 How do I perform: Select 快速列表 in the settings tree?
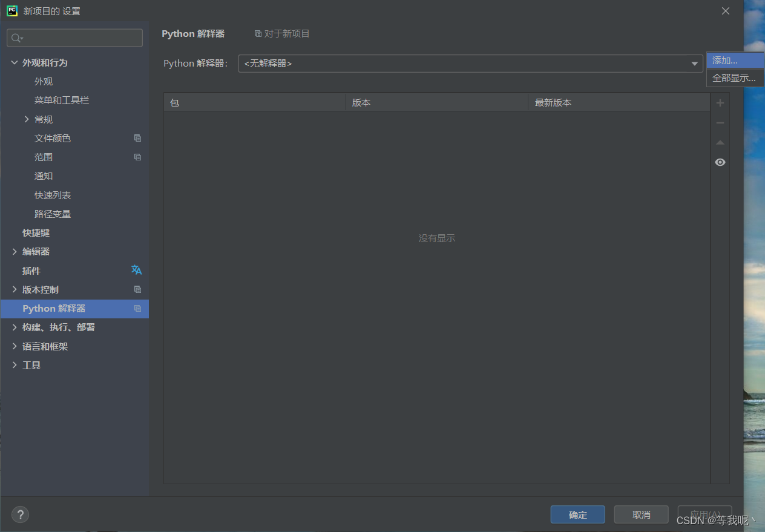[x=53, y=195]
